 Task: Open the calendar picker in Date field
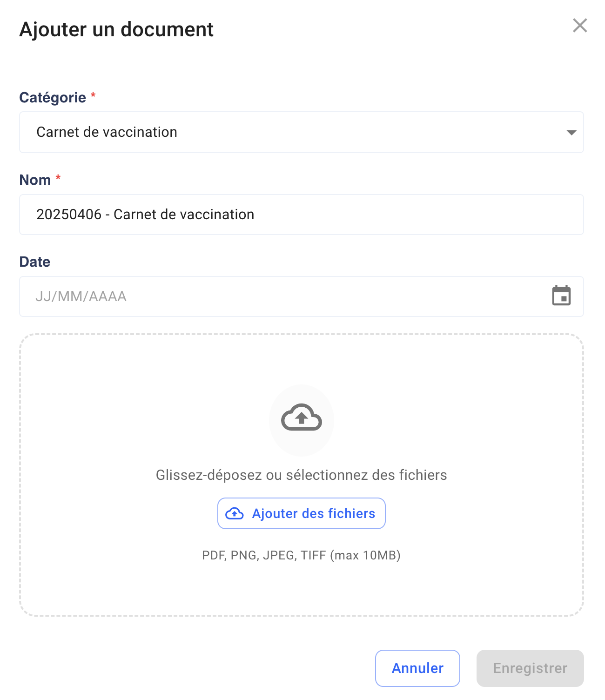point(561,296)
